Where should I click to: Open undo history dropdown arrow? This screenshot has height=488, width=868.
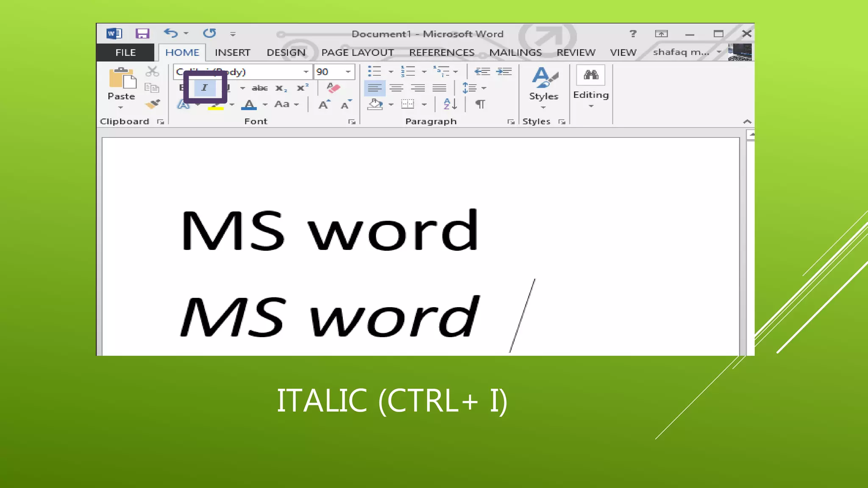(186, 33)
